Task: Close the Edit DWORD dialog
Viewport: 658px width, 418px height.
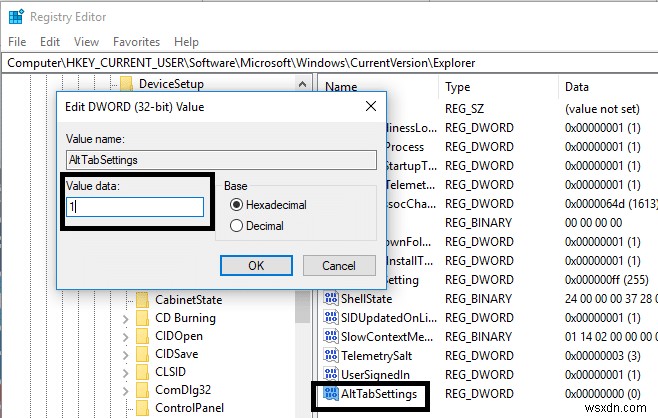Action: click(x=371, y=106)
